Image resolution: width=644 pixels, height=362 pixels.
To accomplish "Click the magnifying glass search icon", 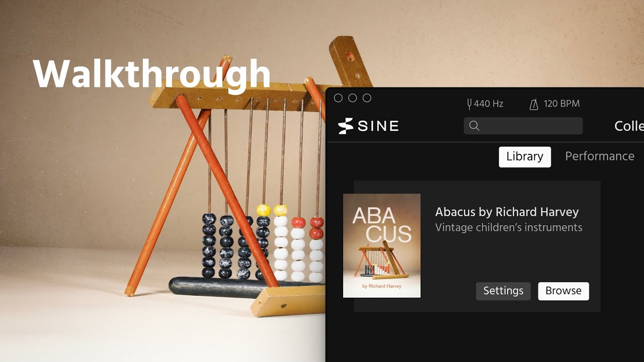I will click(474, 126).
